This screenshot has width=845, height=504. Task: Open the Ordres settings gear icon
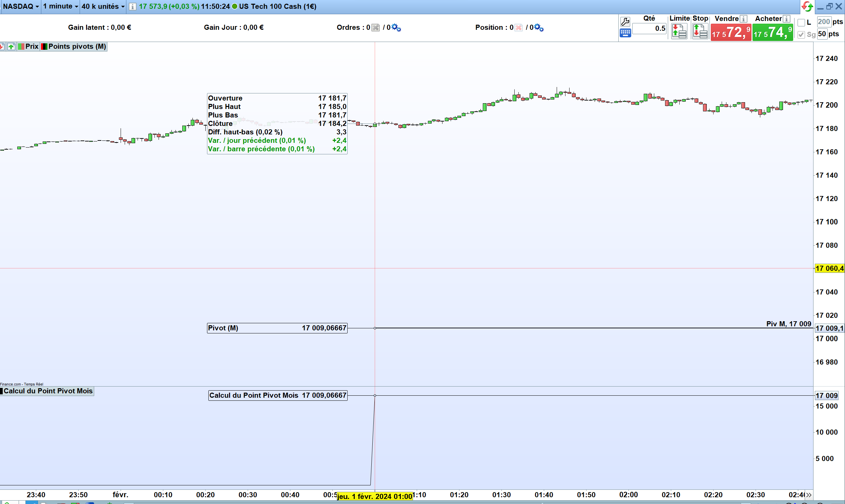tap(396, 27)
